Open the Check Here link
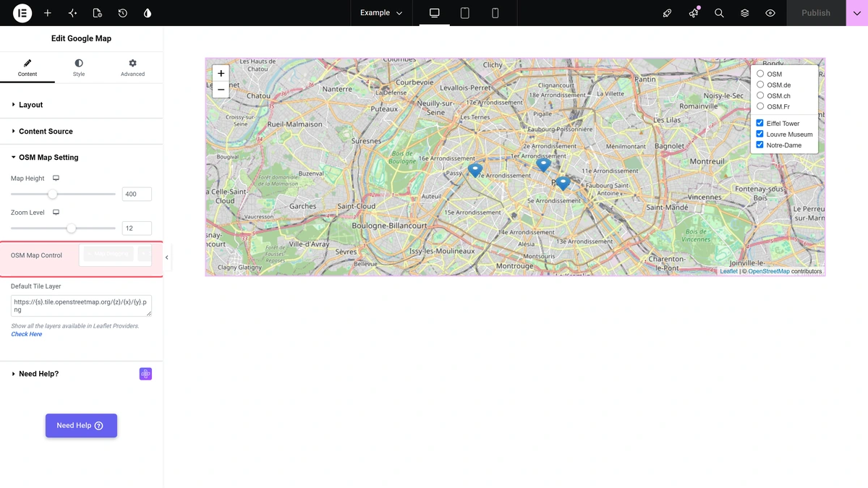The image size is (868, 488). click(27, 334)
